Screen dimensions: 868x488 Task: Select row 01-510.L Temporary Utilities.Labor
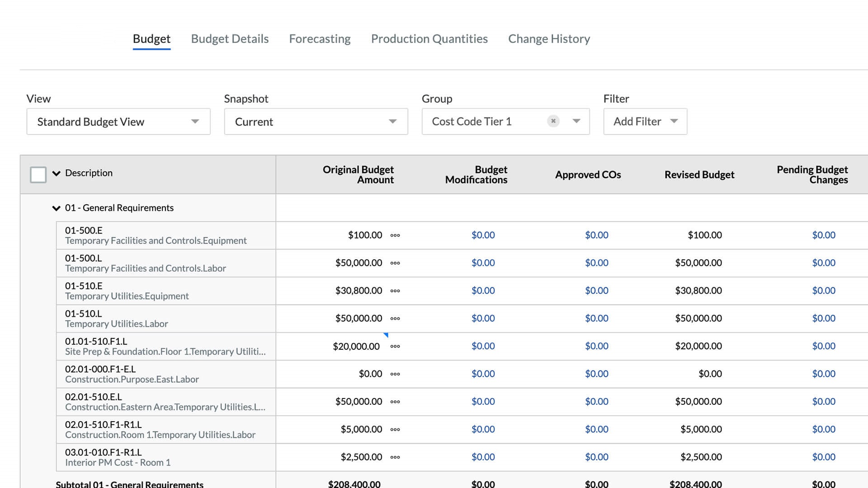point(166,319)
